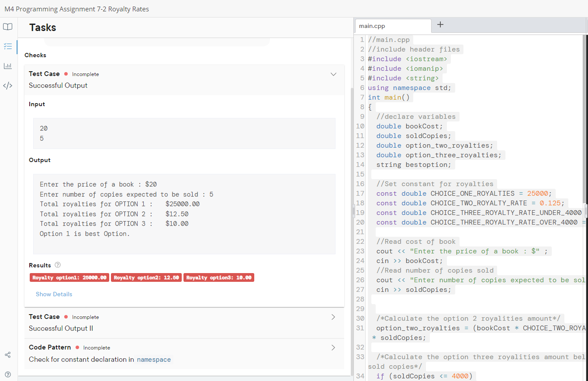Click the Tasks panel heading
Viewport: 588px width, 381px height.
(x=43, y=28)
